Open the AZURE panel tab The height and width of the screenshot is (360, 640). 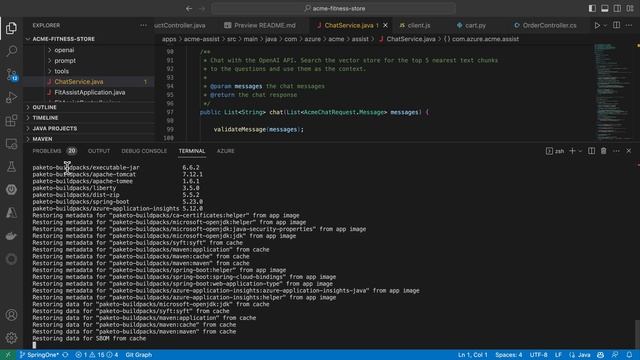pos(225,151)
